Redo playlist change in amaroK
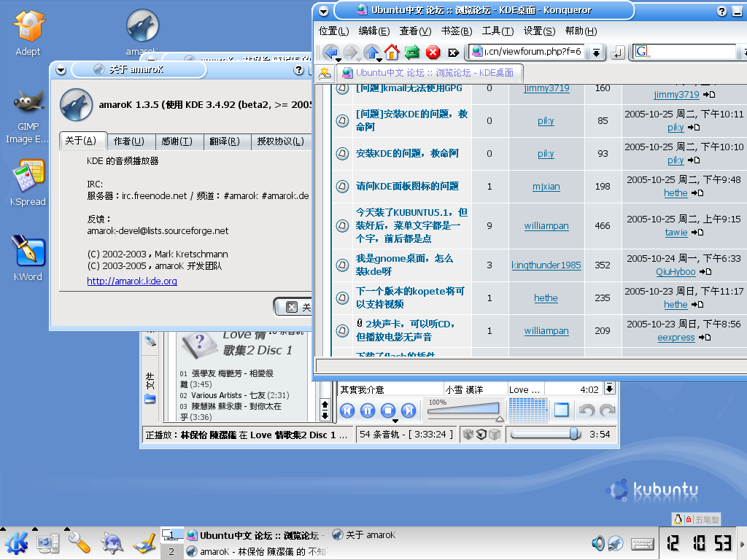Screen dimensions: 747x560 coord(608,410)
